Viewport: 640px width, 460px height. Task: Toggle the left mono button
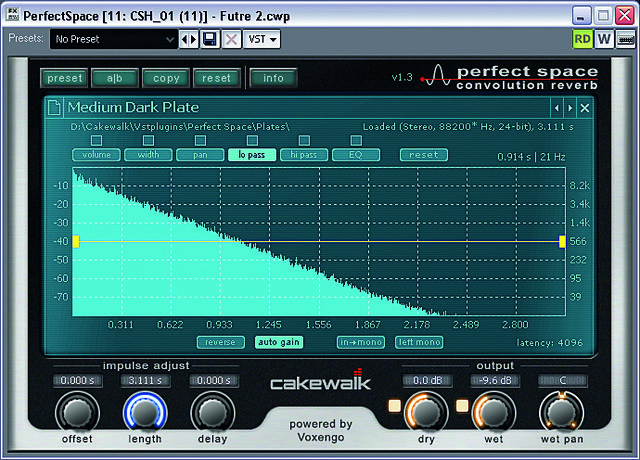tap(419, 342)
